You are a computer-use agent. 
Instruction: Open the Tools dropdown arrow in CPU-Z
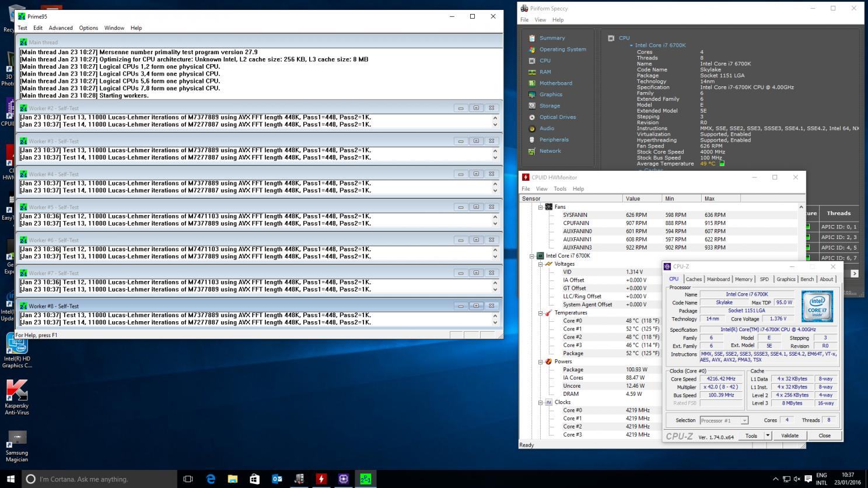point(768,436)
